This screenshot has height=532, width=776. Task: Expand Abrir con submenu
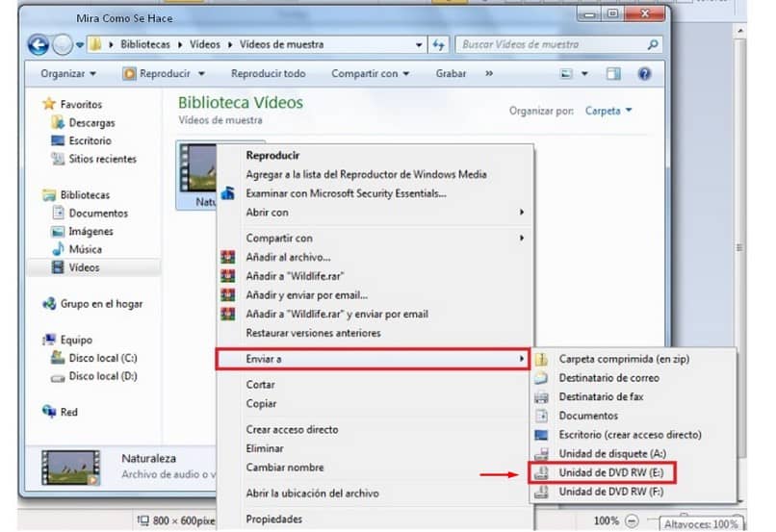[375, 213]
